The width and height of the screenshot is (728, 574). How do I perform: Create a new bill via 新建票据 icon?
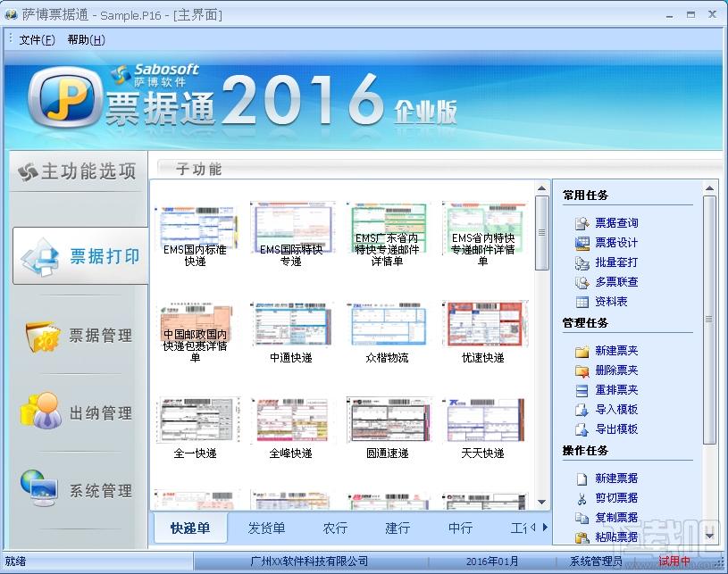click(x=582, y=478)
